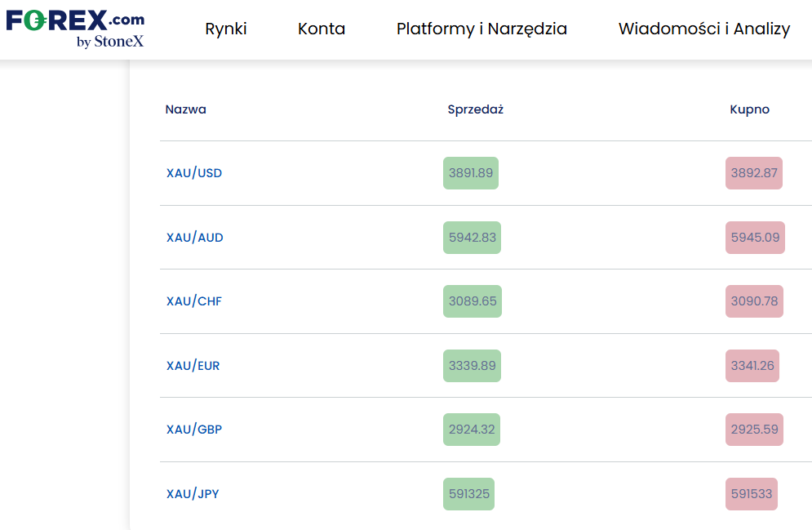Open the XAU/GBP market link
Screen dimensions: 812x530
coord(194,430)
